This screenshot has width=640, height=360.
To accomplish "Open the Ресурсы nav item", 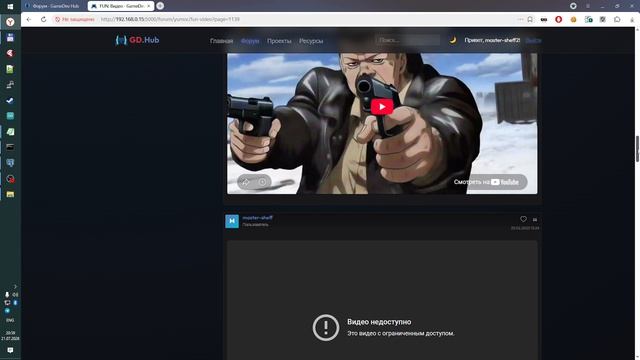I will pos(311,41).
